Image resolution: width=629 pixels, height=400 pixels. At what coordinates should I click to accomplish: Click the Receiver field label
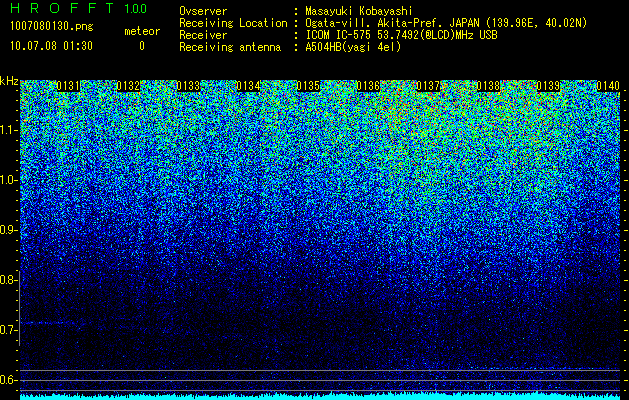(203, 35)
